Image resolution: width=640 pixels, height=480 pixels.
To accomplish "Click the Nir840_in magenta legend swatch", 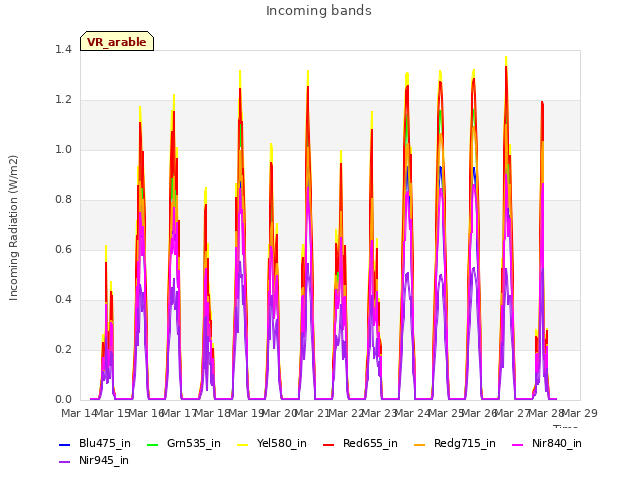I will click(518, 444).
